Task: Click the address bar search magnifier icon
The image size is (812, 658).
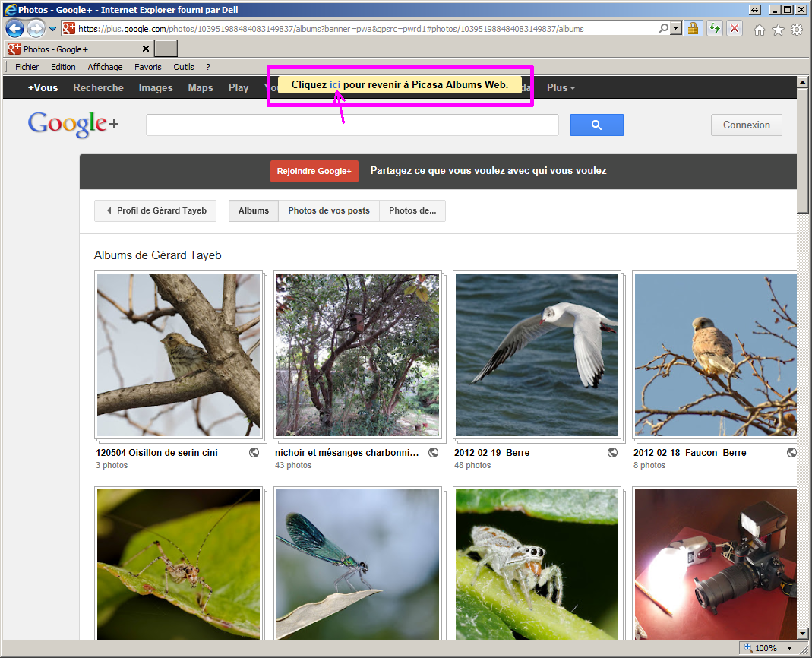Action: pyautogui.click(x=663, y=29)
